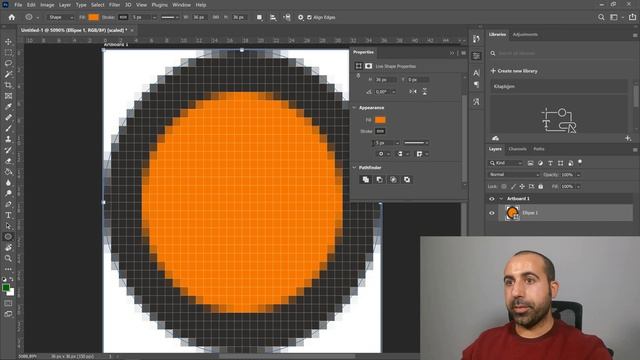This screenshot has width=640, height=360.
Task: Toggle shape layer filter in Layers
Action: tap(560, 163)
